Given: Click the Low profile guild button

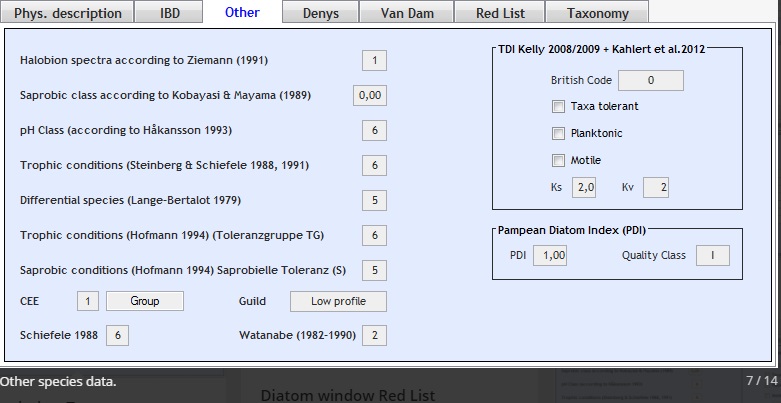Looking at the screenshot, I should 338,301.
